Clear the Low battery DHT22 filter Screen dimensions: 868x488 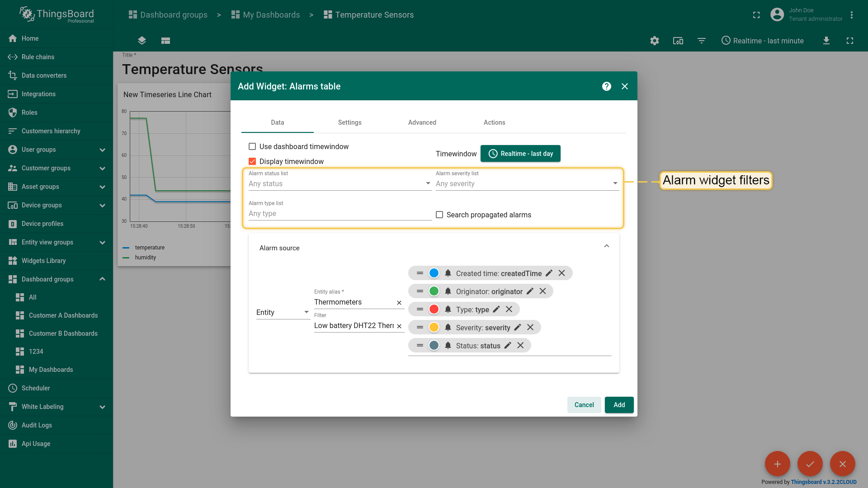399,326
